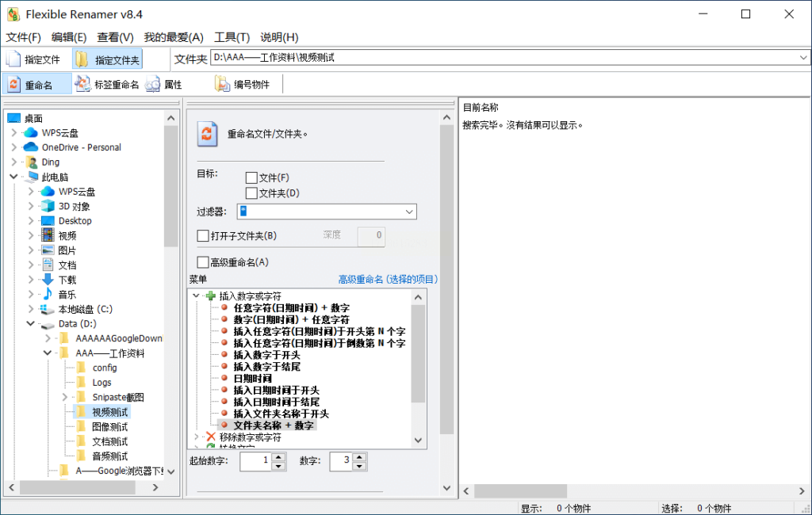Collapse the AAA——工作资料 folder node
Screen dimensions: 812x515
48,353
